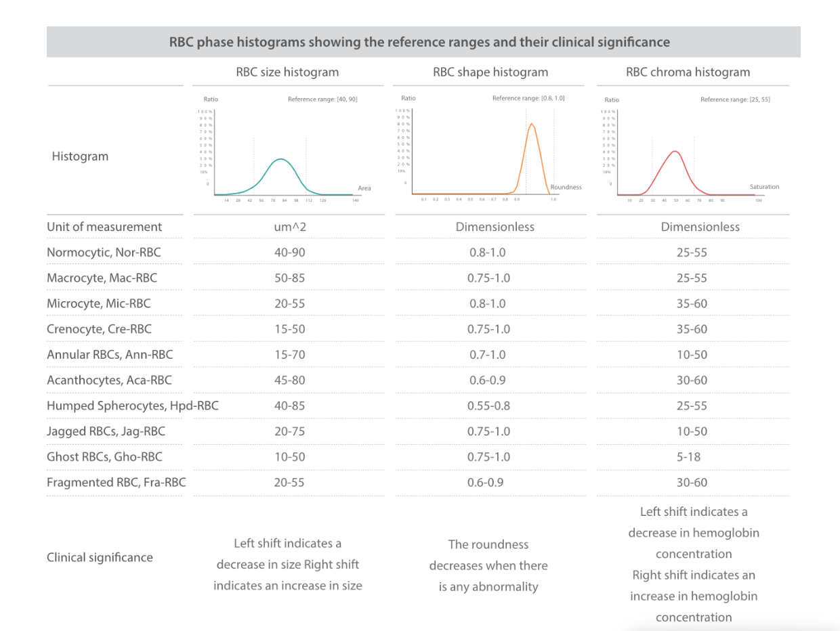Select the Humped Spherocytes shape value '0.55-0.8'
The image size is (840, 631).
pyautogui.click(x=488, y=406)
